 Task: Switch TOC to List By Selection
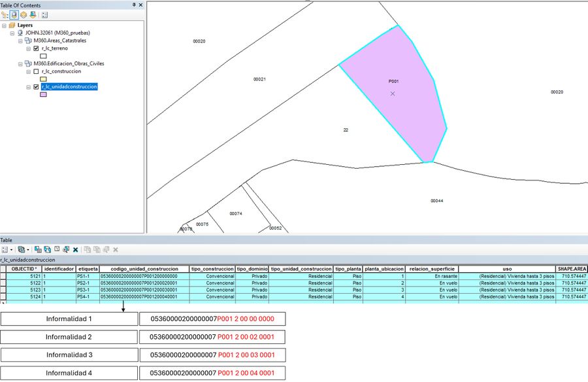(x=33, y=15)
